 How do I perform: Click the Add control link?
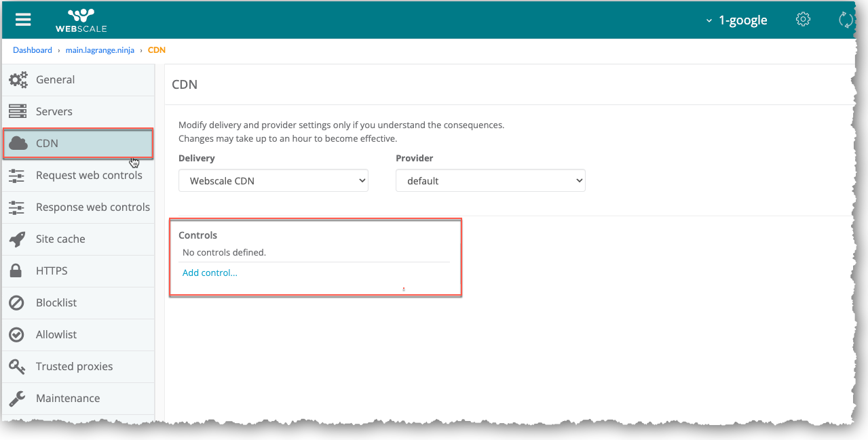210,273
